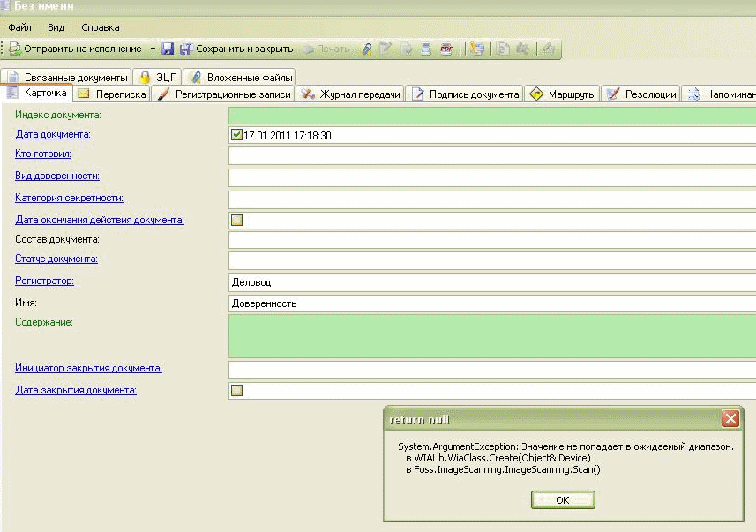Click the paperclip attach icon in toolbar

[x=366, y=49]
